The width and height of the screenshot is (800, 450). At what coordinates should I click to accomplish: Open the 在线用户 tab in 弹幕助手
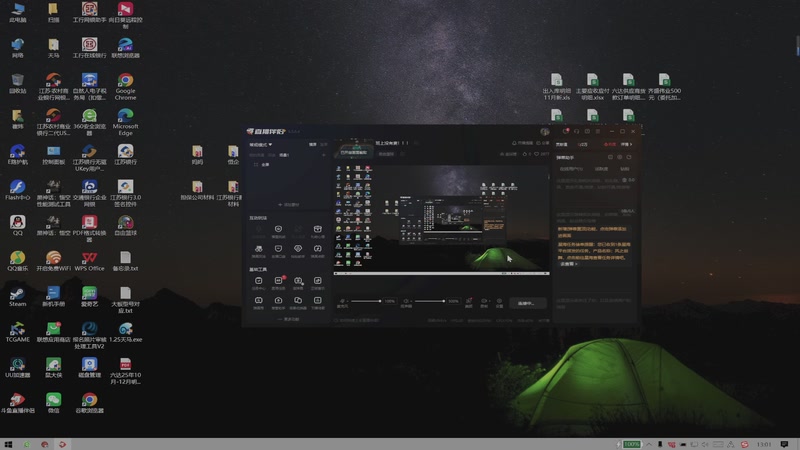(x=570, y=169)
